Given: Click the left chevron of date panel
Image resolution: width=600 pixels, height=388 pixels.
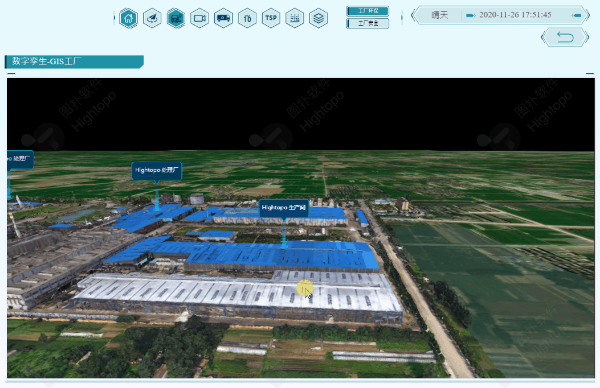Looking at the screenshot, I should (x=413, y=15).
